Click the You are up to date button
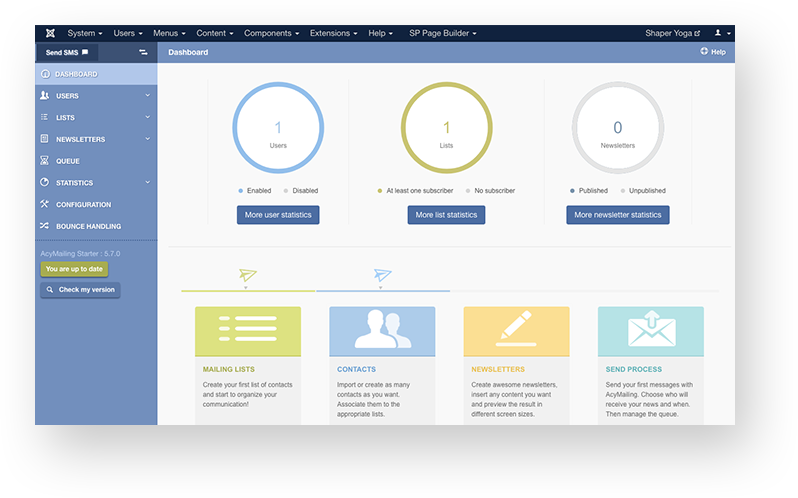Viewport: 798px width, 498px height. [x=74, y=269]
